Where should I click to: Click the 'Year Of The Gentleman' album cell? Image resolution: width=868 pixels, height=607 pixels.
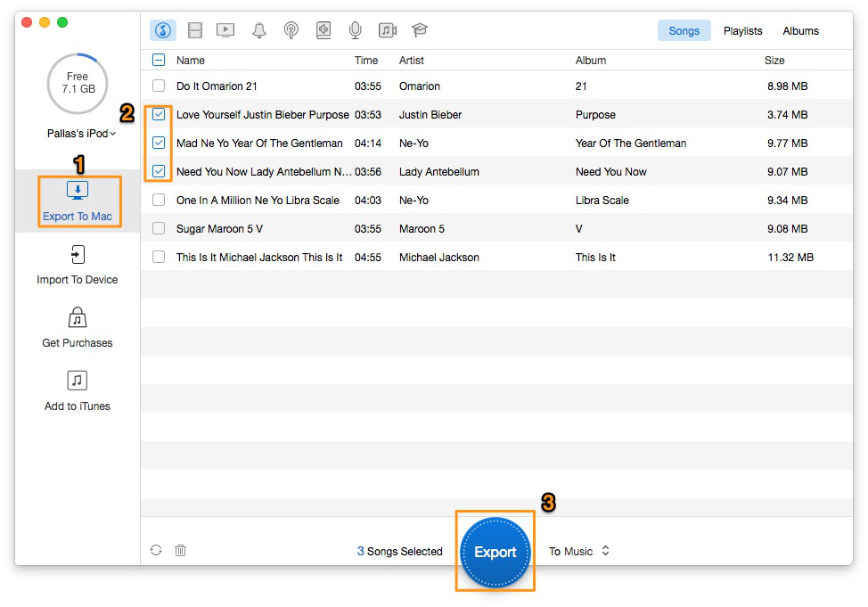click(x=631, y=143)
